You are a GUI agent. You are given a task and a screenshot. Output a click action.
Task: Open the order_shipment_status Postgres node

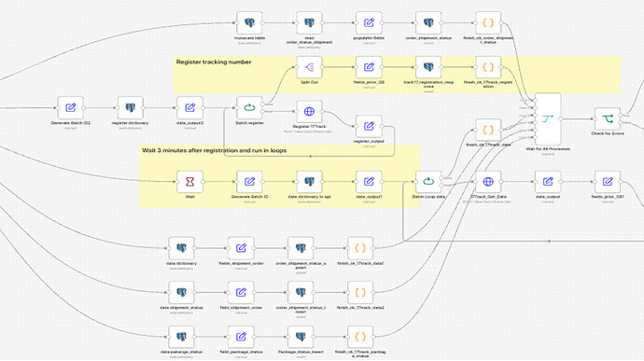[x=428, y=23]
